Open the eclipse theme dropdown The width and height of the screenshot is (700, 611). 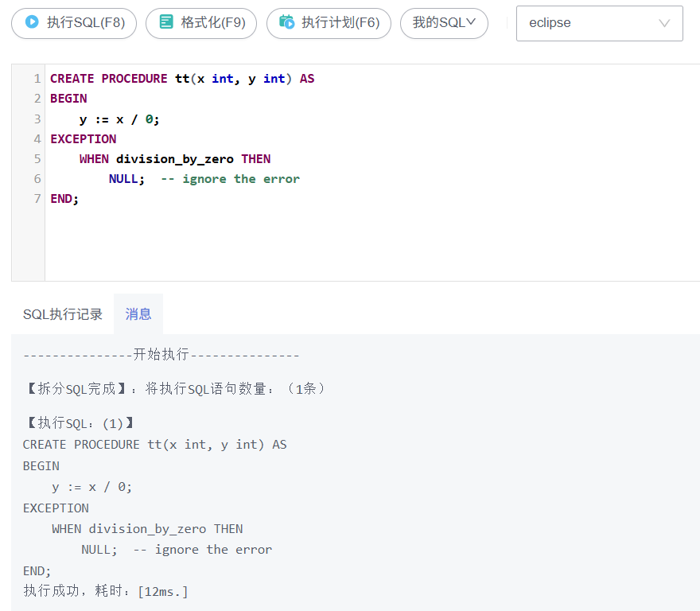(600, 23)
